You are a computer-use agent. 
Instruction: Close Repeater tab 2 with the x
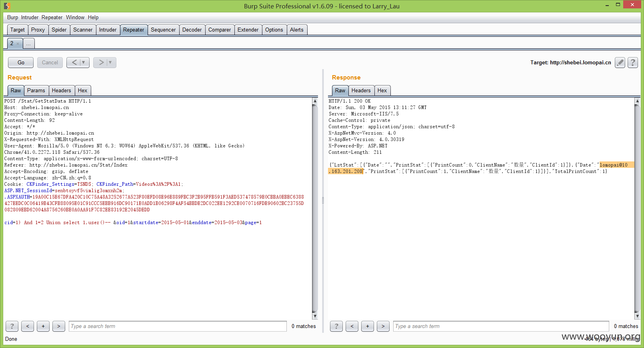18,44
